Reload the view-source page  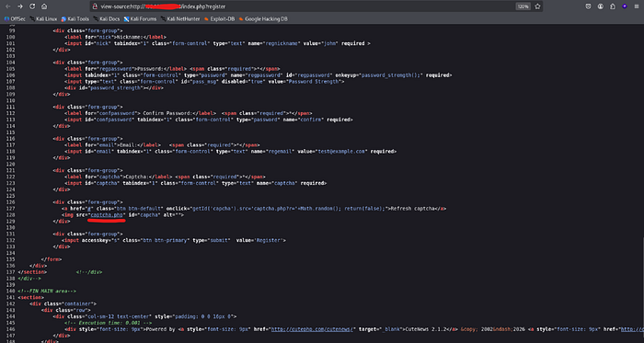[x=32, y=6]
